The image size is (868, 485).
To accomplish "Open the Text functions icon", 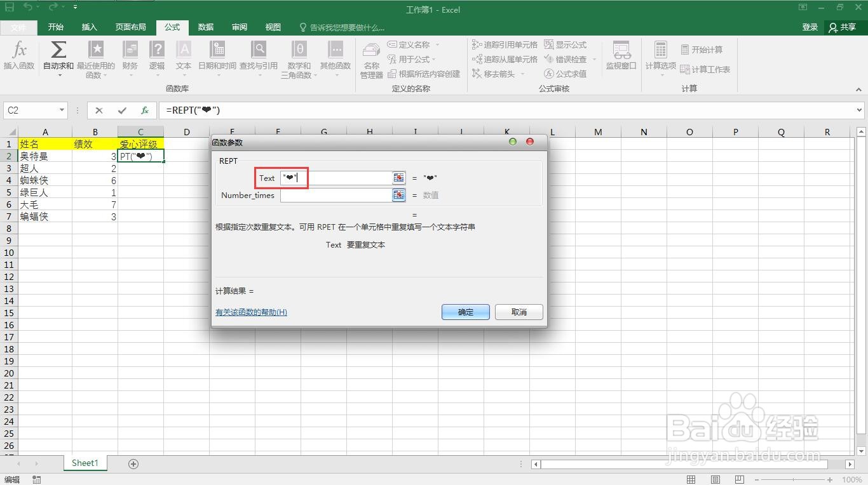I will [x=184, y=50].
